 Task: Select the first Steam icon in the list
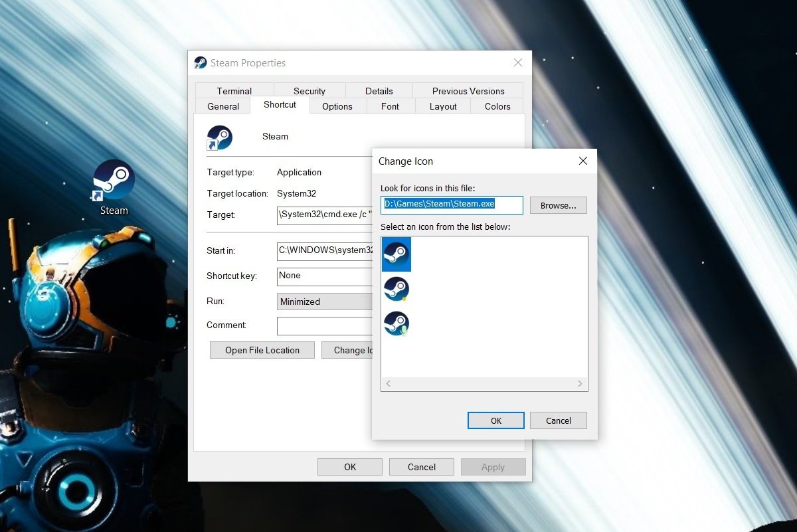coord(397,254)
